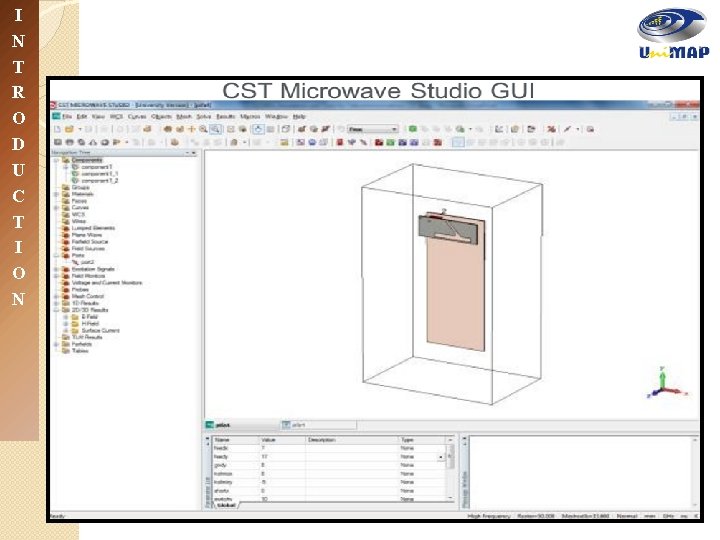Viewport: 720px width, 540px height.
Task: Open the Edit menu
Action: (x=82, y=117)
